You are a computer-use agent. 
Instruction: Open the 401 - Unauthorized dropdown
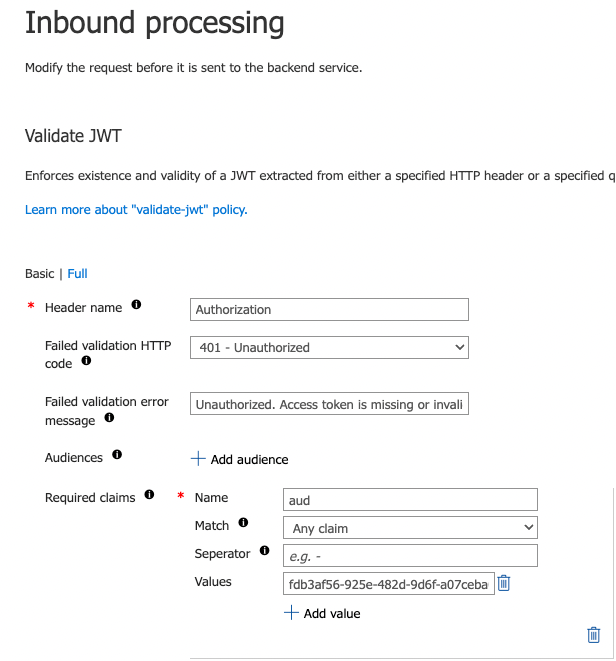(329, 347)
